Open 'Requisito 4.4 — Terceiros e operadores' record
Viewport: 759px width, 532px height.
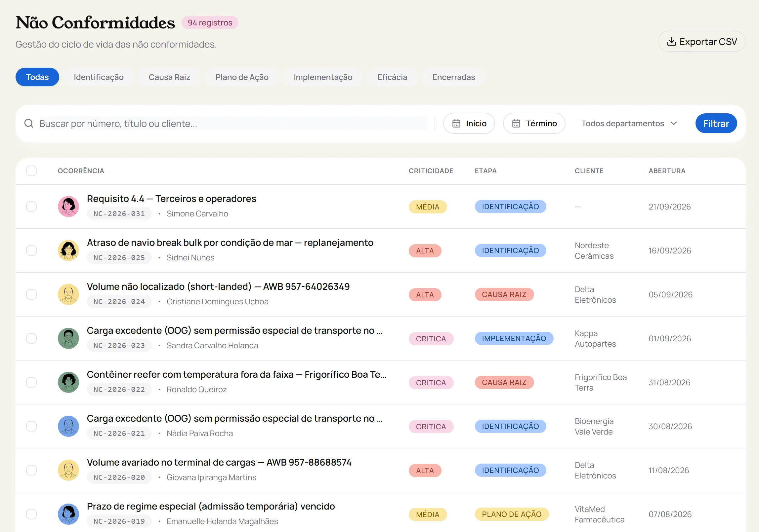pos(171,199)
